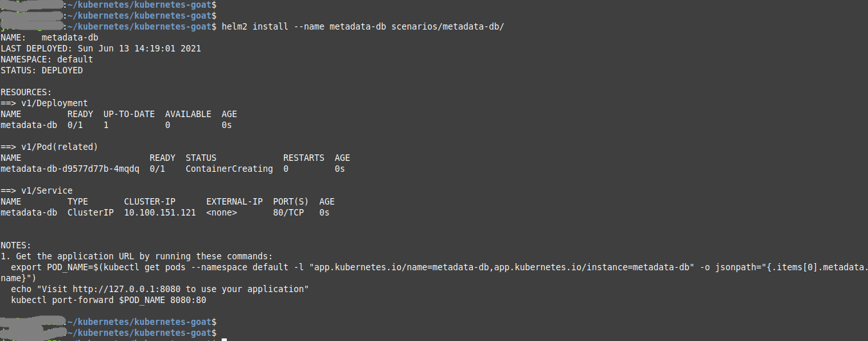
Task: Click the UP-TO-DATE column header
Action: tap(129, 114)
